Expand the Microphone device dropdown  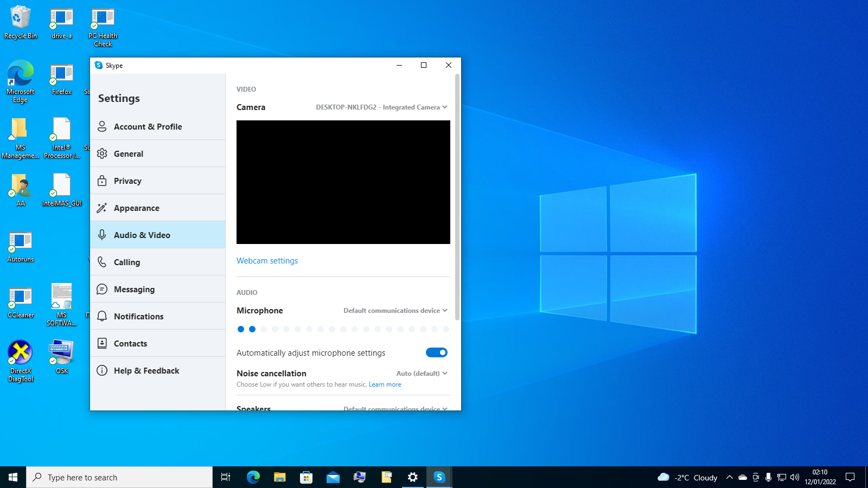pos(395,311)
